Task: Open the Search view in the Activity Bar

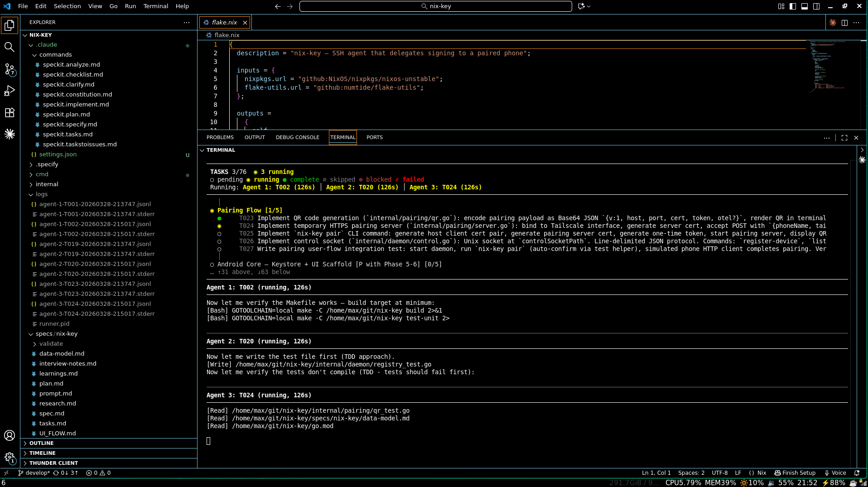Action: (10, 47)
